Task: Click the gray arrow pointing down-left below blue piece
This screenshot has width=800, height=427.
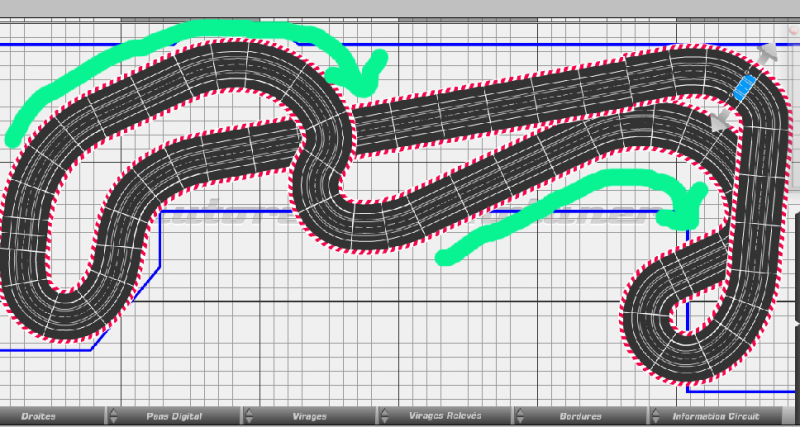Action: [x=720, y=120]
